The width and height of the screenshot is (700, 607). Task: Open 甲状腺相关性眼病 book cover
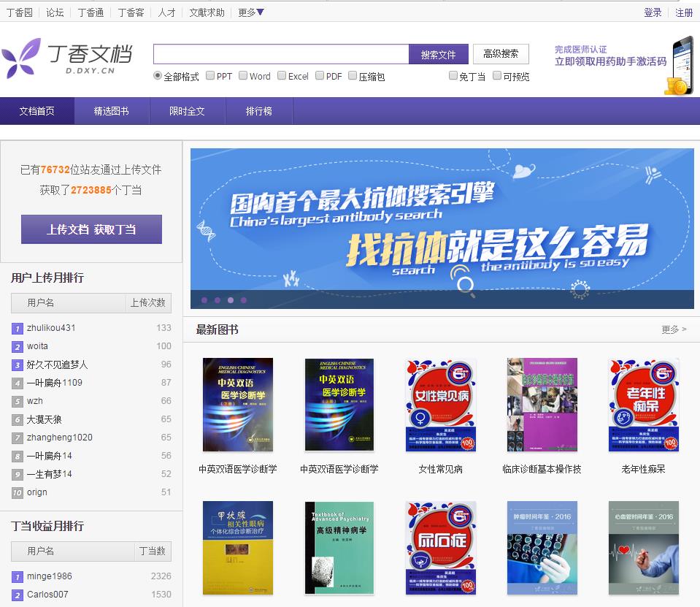coord(238,548)
